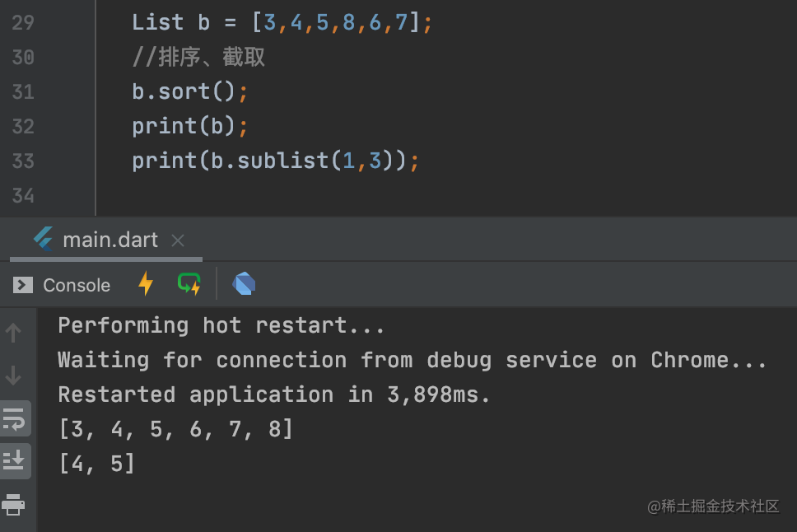
Task: Perform hot restart using the green loop icon
Action: point(189,284)
